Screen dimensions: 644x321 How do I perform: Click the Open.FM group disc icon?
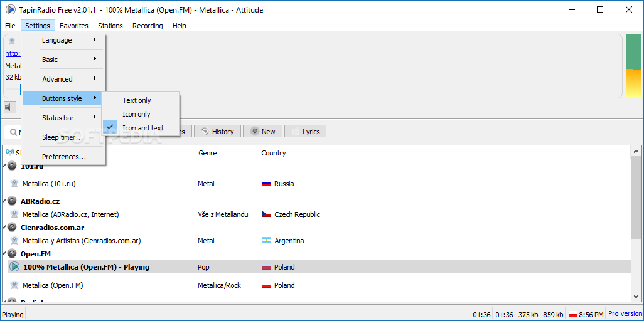pos(13,254)
